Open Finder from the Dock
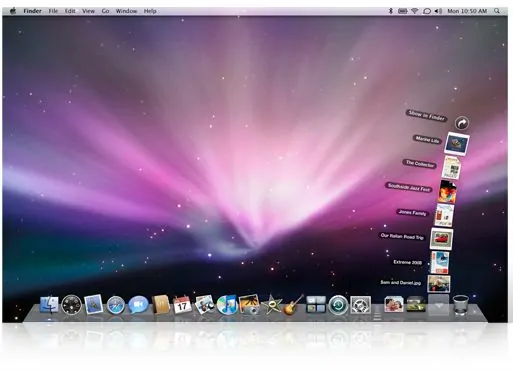Screen dimensions: 513x371 click(49, 304)
